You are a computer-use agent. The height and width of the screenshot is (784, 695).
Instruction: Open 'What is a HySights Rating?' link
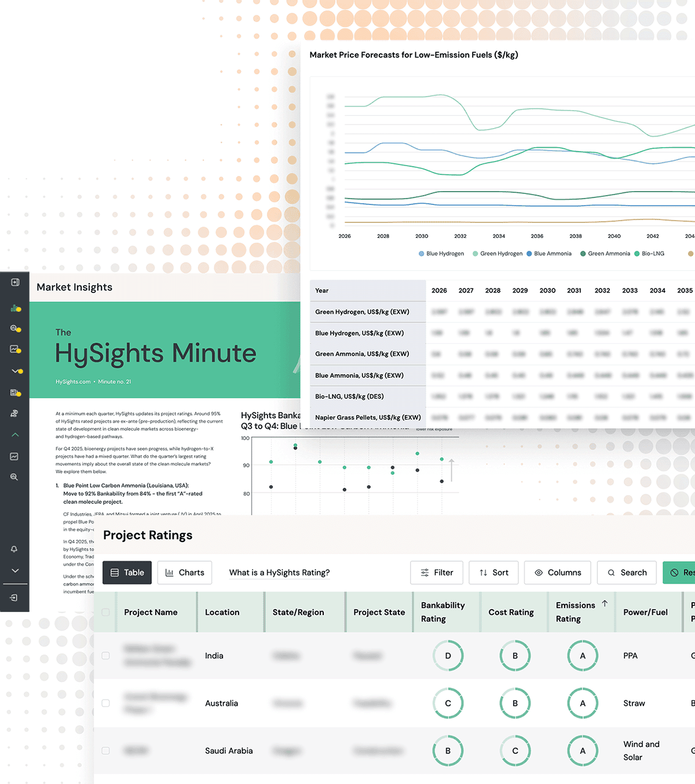(279, 573)
